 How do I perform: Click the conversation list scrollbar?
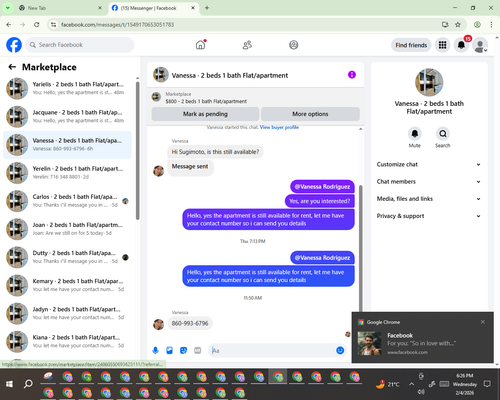pyautogui.click(x=137, y=151)
